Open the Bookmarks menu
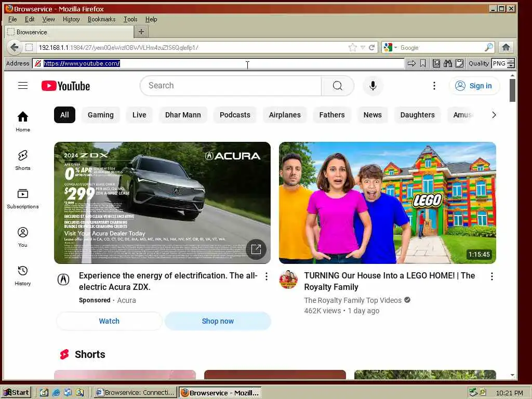Viewport: 532px width, 399px height. (101, 19)
